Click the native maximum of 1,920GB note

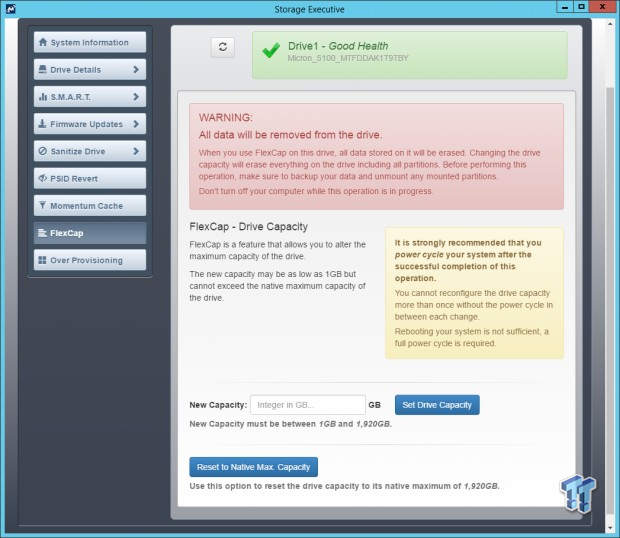pyautogui.click(x=344, y=486)
